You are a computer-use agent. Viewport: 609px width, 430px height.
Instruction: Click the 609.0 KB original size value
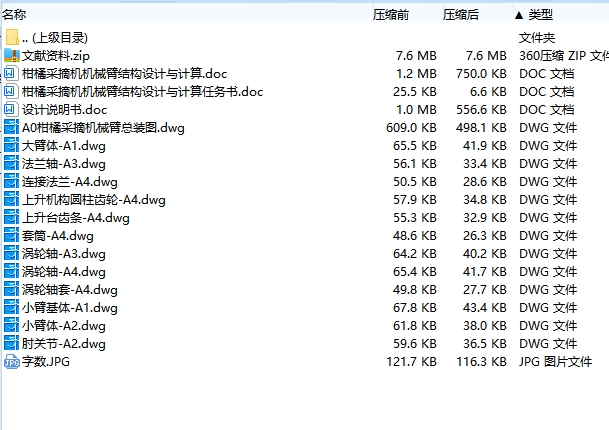[411, 127]
